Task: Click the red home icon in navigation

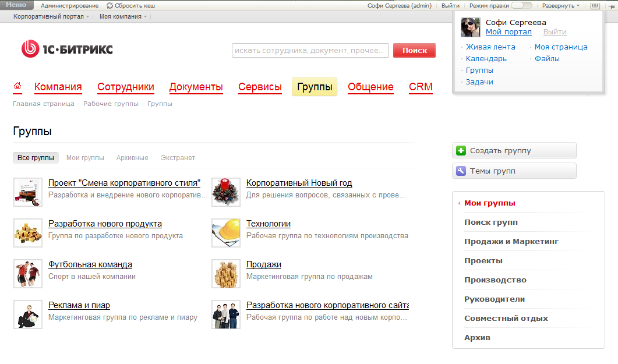Action: click(17, 86)
